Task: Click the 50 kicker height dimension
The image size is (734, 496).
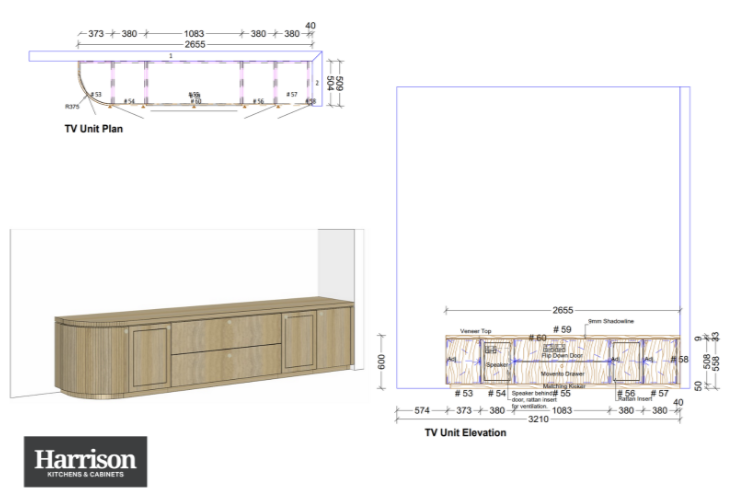Action: click(x=698, y=386)
